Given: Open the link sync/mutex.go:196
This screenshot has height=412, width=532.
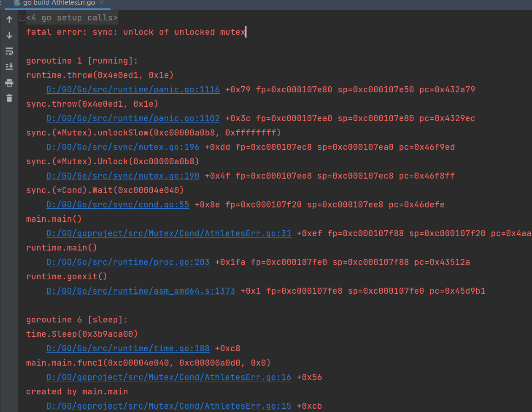Looking at the screenshot, I should point(123,147).
